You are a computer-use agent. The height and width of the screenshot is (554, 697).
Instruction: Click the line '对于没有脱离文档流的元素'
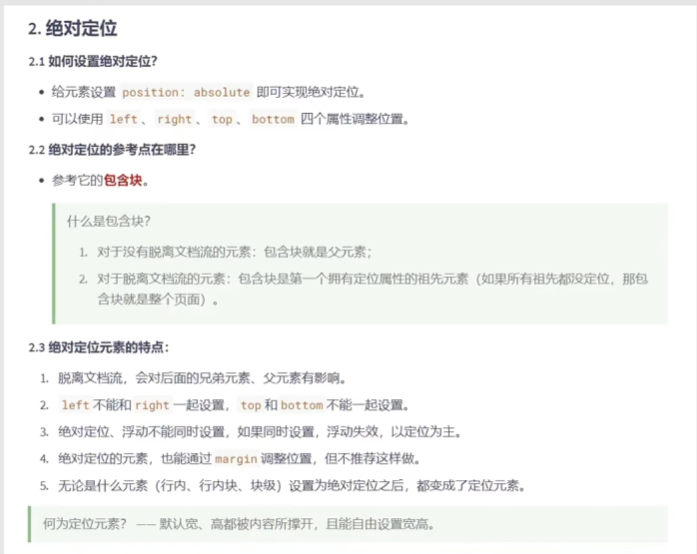pos(234,252)
